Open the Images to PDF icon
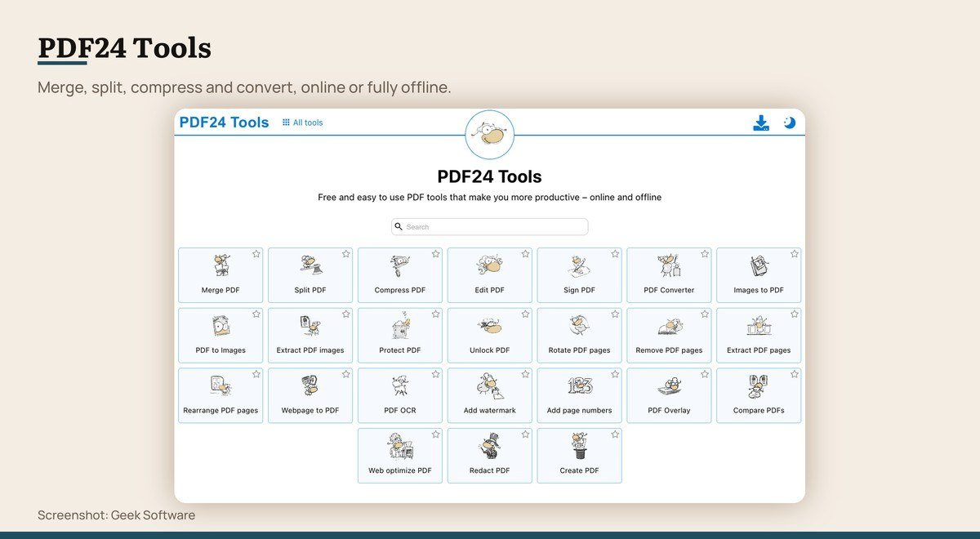Image resolution: width=980 pixels, height=539 pixels. [x=759, y=266]
